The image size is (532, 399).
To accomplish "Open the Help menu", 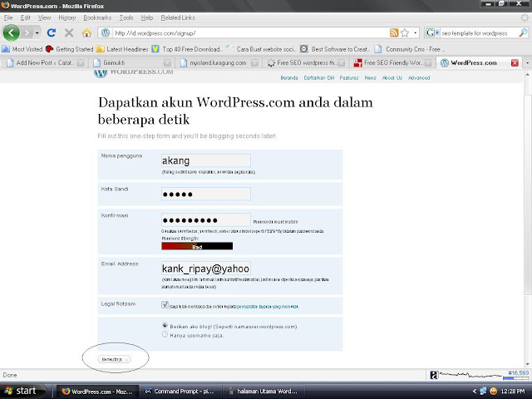I will point(147,17).
